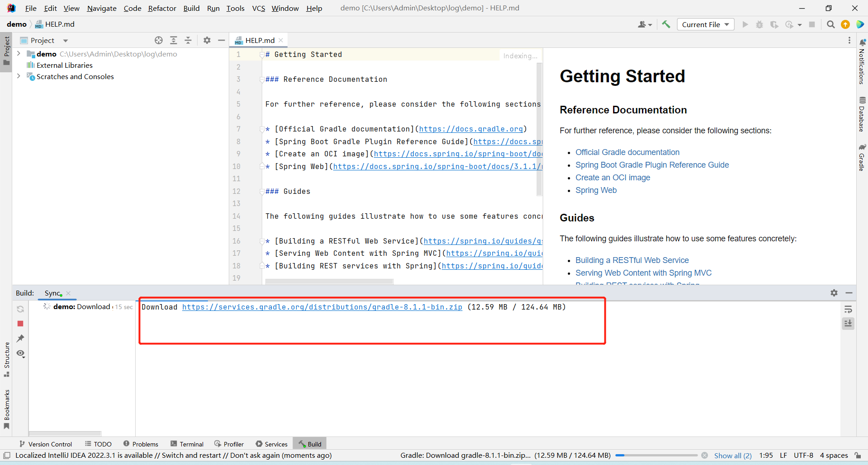Click the IDE update orange arrow icon
Image resolution: width=868 pixels, height=465 pixels.
tap(845, 24)
